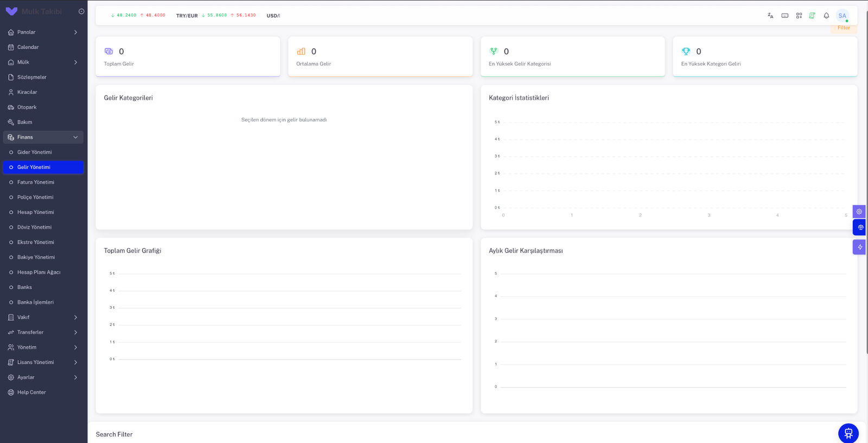Expand the Yönetim menu
Viewport: 868px width, 443px height.
(43, 347)
